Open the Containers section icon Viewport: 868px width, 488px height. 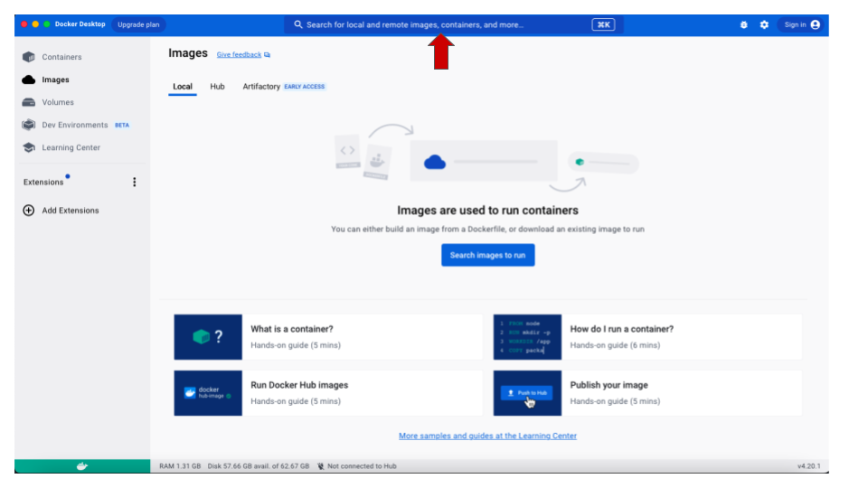point(29,57)
